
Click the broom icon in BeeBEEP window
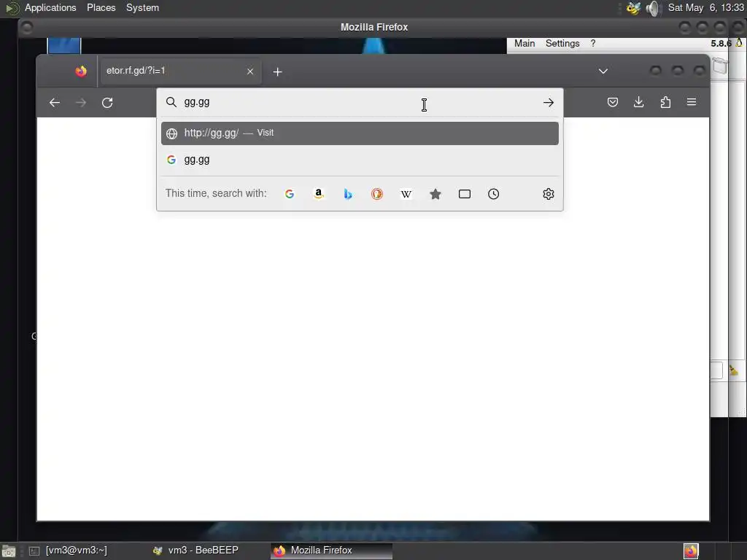(x=734, y=370)
